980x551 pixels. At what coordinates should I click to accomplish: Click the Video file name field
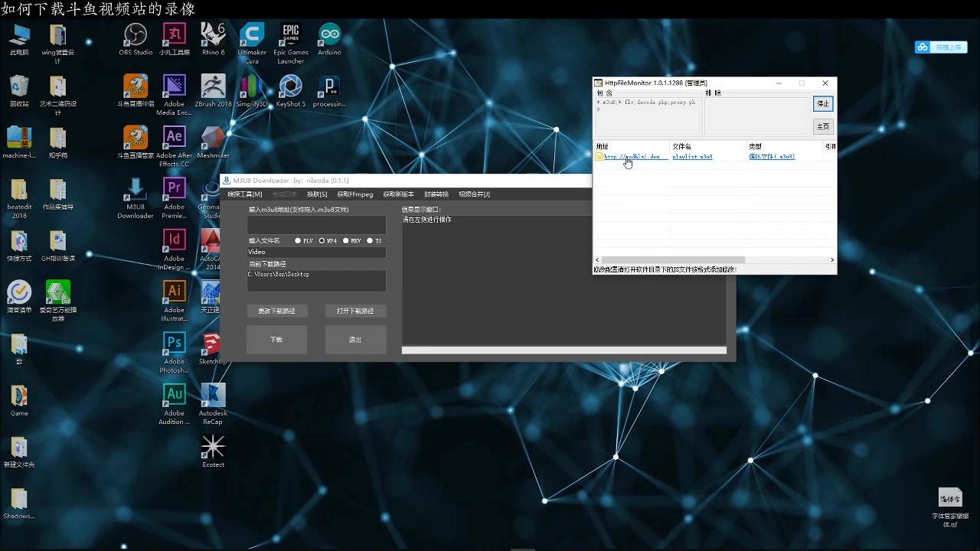click(x=316, y=252)
